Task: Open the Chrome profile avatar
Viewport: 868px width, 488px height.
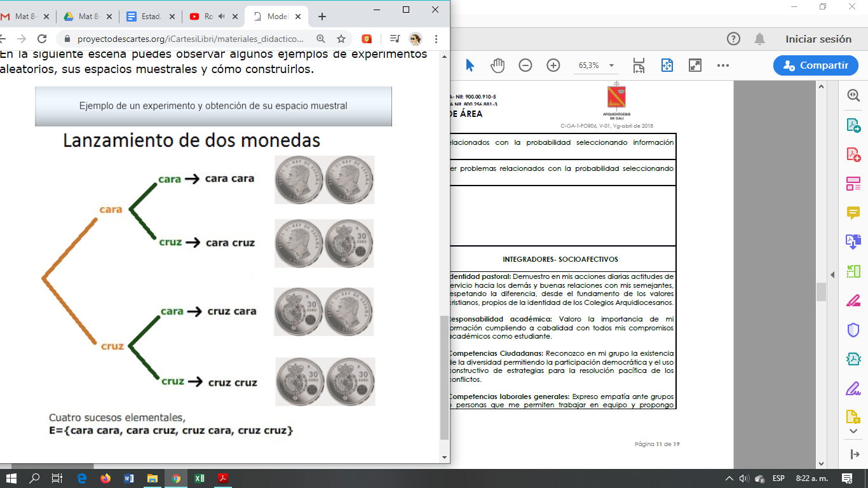Action: click(416, 39)
